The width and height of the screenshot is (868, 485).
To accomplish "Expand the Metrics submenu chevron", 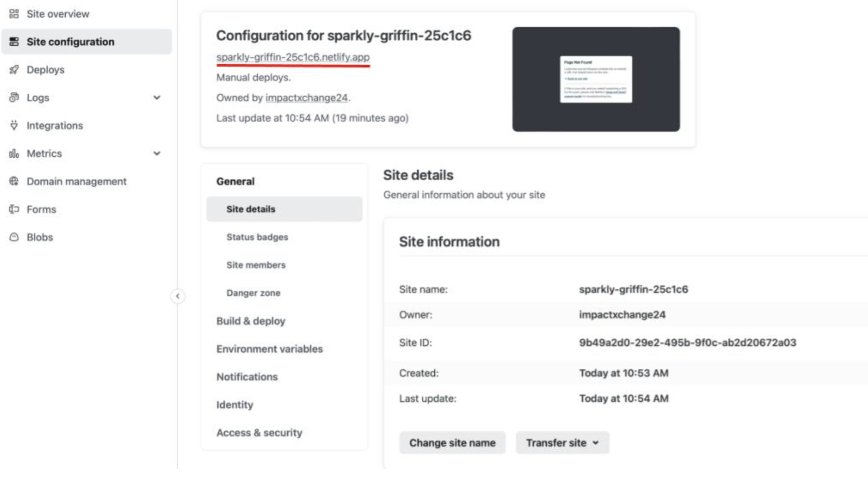I will [157, 153].
